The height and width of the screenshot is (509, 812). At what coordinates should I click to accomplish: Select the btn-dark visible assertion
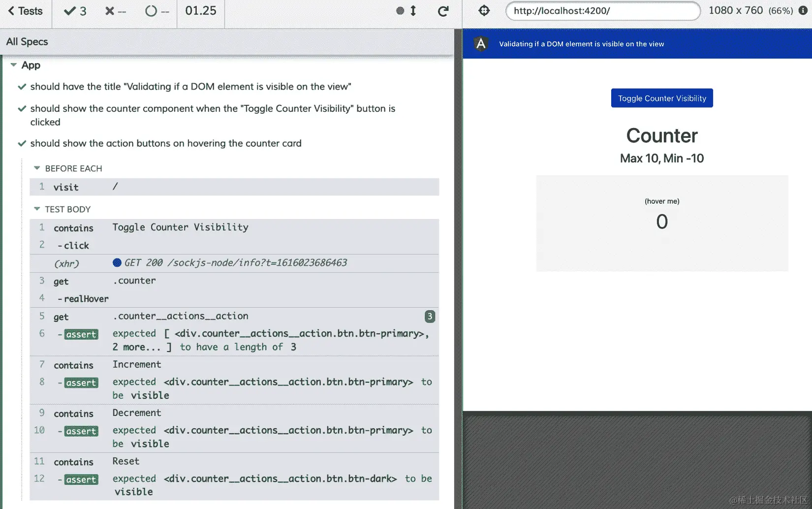234,485
